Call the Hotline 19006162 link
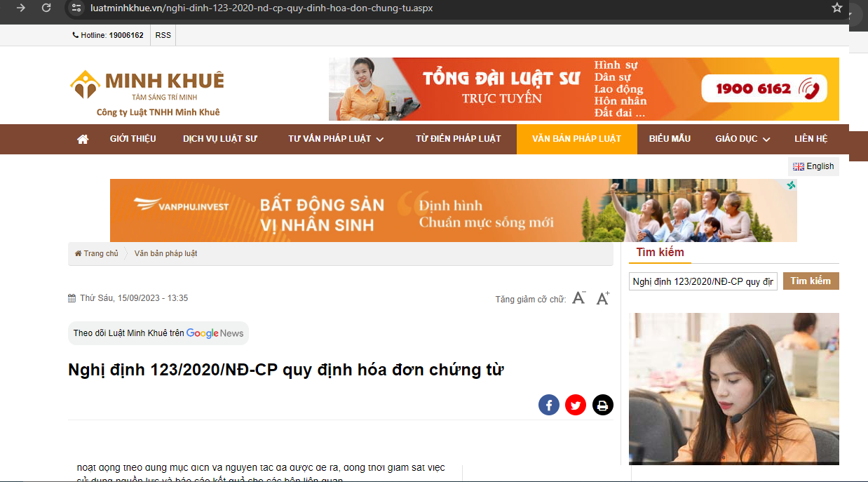 point(108,35)
